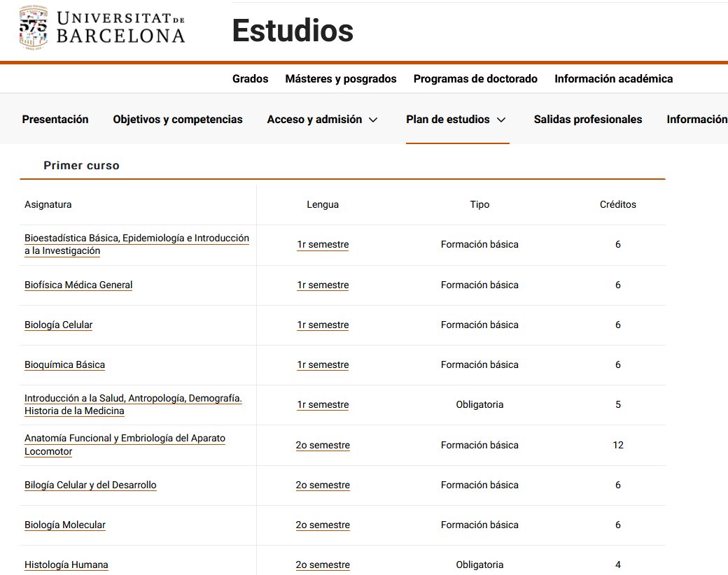Click 1r semestre link in Biología Celular row
Image resolution: width=728 pixels, height=575 pixels.
click(323, 325)
